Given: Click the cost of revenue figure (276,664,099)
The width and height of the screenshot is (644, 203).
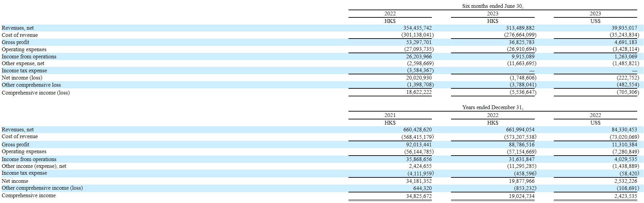Looking at the screenshot, I should (520, 35).
